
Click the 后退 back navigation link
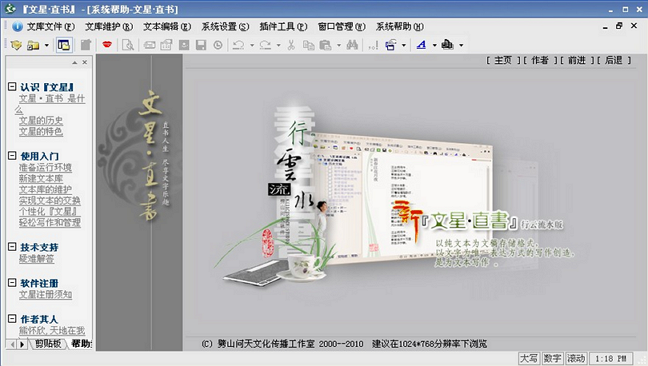click(614, 60)
